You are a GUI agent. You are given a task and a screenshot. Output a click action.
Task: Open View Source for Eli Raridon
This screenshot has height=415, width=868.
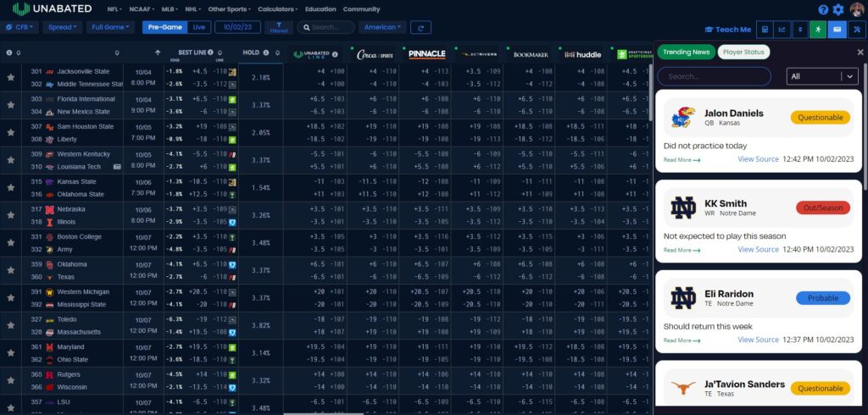(x=758, y=340)
